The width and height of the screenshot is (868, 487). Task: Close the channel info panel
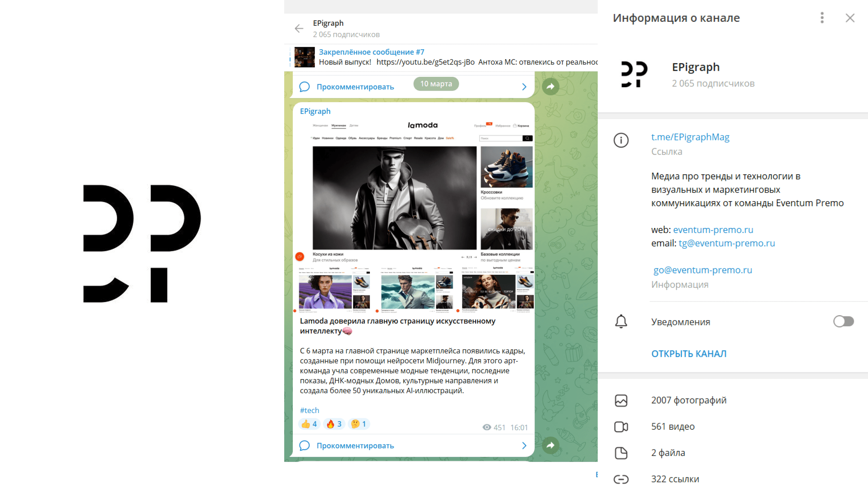coord(850,18)
